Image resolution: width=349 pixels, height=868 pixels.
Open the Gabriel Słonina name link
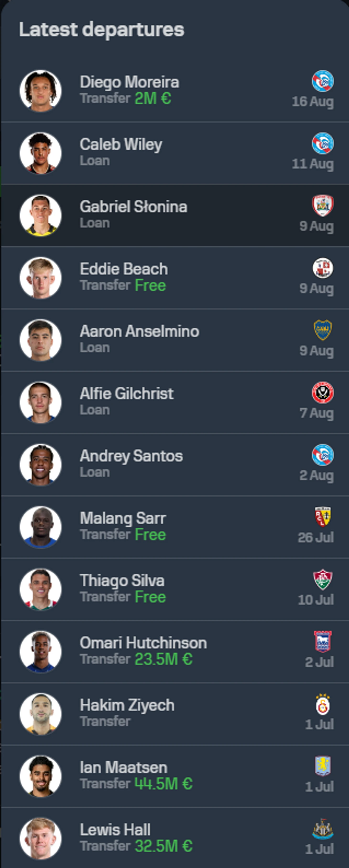point(133,207)
